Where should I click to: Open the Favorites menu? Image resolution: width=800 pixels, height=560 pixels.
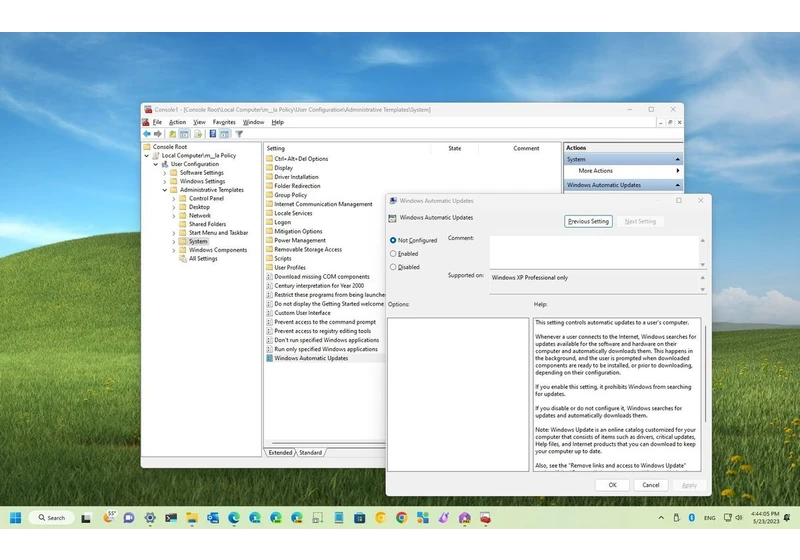click(224, 122)
